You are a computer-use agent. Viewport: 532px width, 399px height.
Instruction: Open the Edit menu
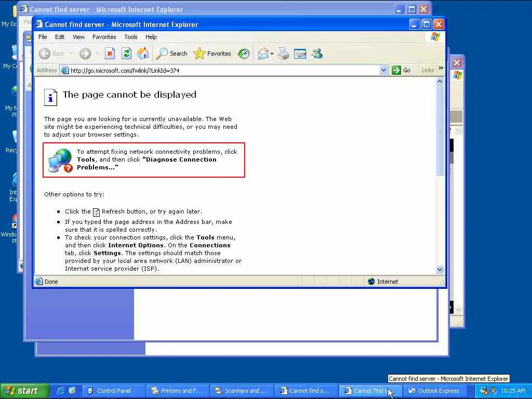tap(60, 37)
